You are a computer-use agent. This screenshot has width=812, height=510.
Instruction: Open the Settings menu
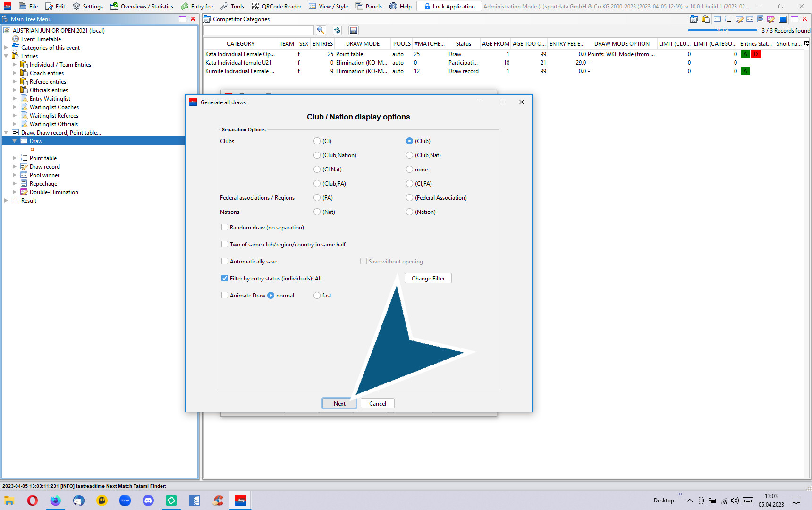pyautogui.click(x=88, y=6)
